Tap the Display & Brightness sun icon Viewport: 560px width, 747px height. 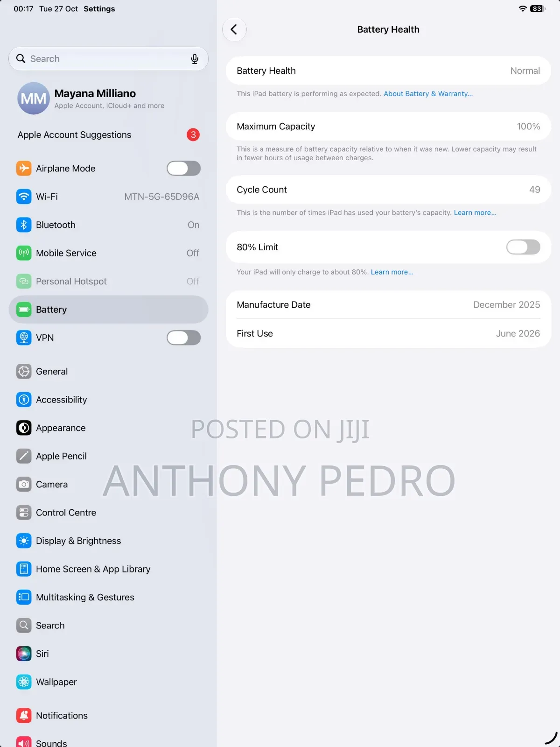[x=24, y=541]
